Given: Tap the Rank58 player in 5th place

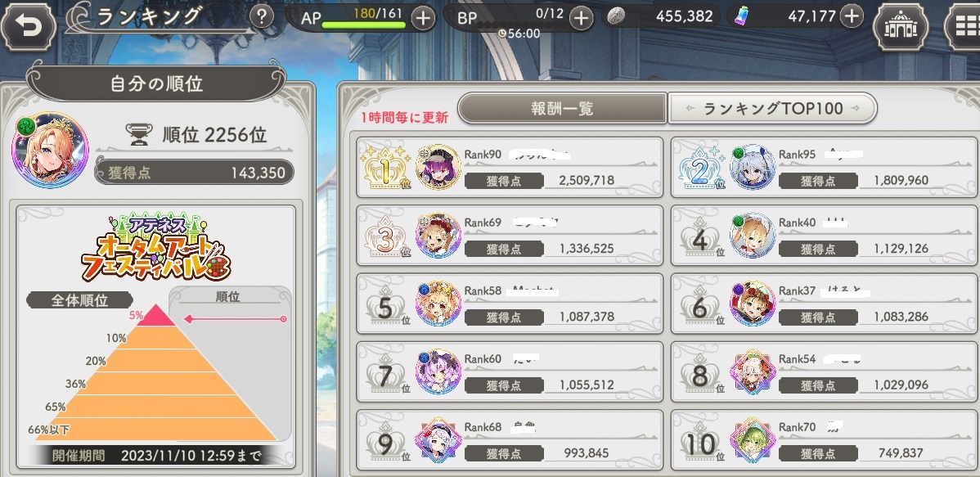Looking at the screenshot, I should pos(510,304).
